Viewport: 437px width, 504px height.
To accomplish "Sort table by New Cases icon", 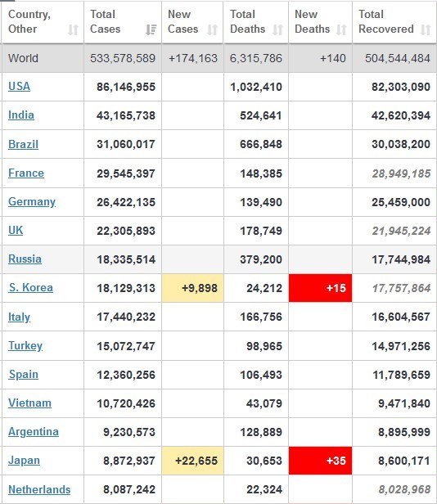I will pos(212,29).
